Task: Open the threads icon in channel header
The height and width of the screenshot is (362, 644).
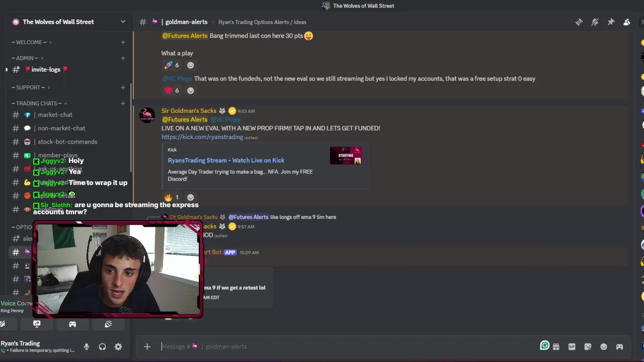Action: tap(579, 22)
